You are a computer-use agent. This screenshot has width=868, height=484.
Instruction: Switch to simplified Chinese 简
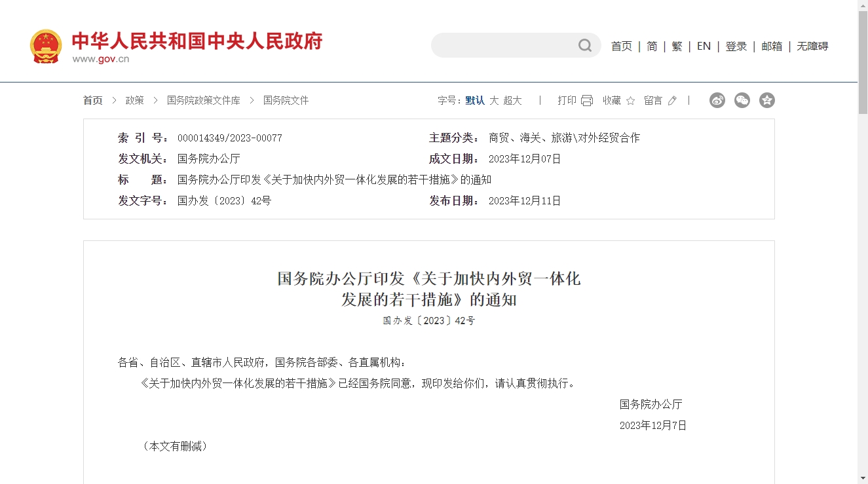[652, 46]
